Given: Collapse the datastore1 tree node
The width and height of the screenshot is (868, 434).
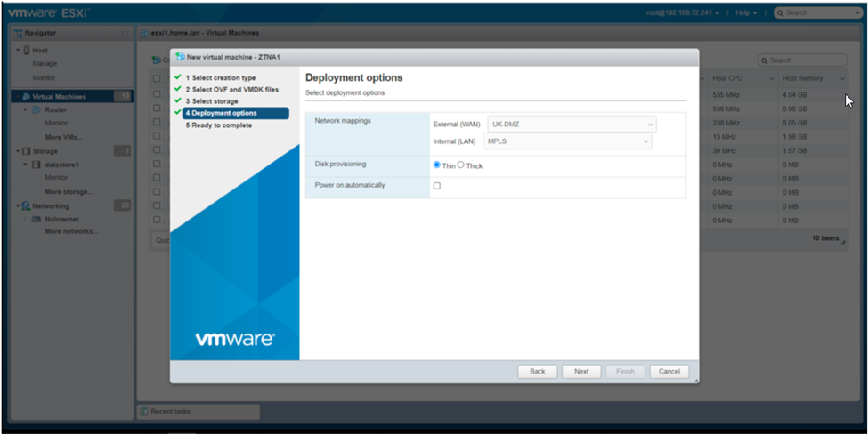Looking at the screenshot, I should click(x=26, y=165).
